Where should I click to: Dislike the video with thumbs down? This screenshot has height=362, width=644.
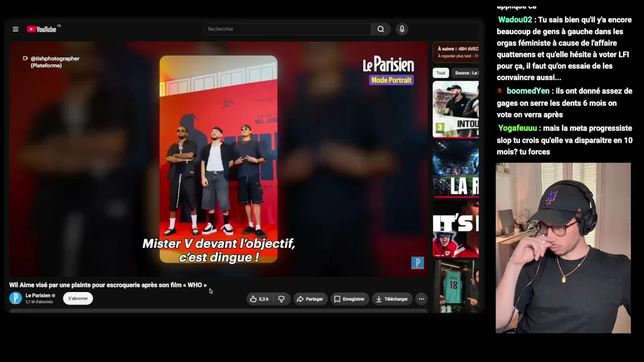pyautogui.click(x=281, y=299)
